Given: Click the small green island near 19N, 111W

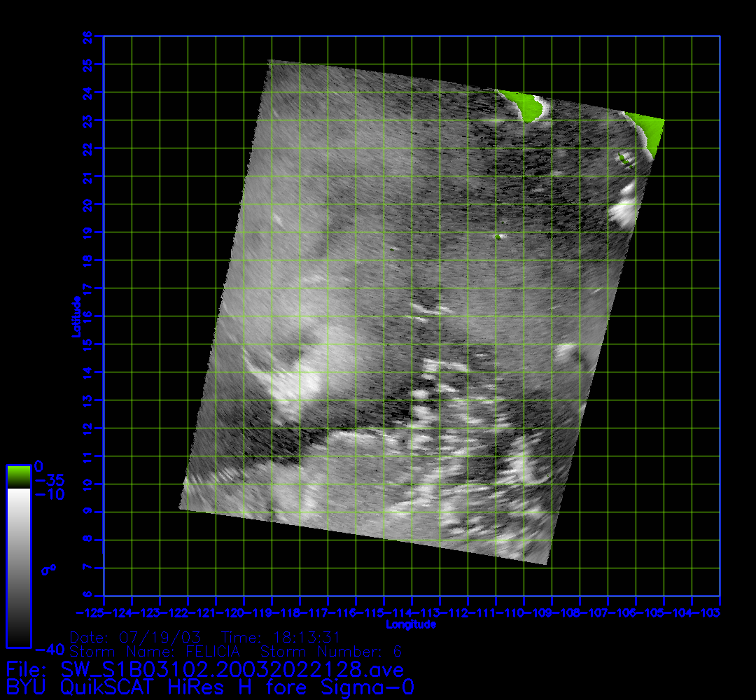Looking at the screenshot, I should pyautogui.click(x=499, y=237).
